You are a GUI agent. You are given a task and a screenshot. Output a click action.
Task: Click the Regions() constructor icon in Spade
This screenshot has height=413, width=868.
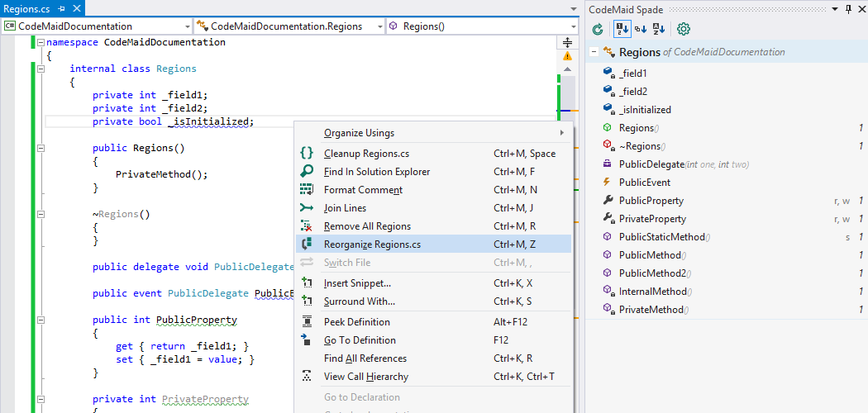pos(608,128)
